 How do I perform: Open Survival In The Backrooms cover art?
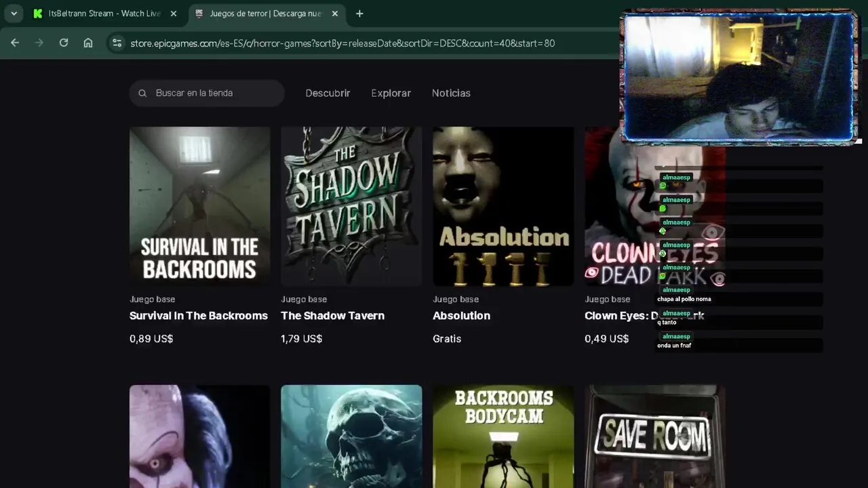[200, 206]
